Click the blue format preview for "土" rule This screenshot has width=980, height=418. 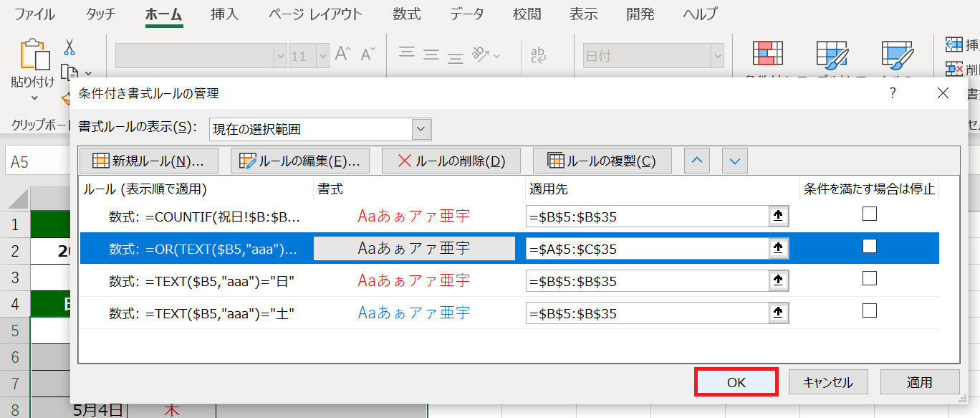pyautogui.click(x=414, y=313)
